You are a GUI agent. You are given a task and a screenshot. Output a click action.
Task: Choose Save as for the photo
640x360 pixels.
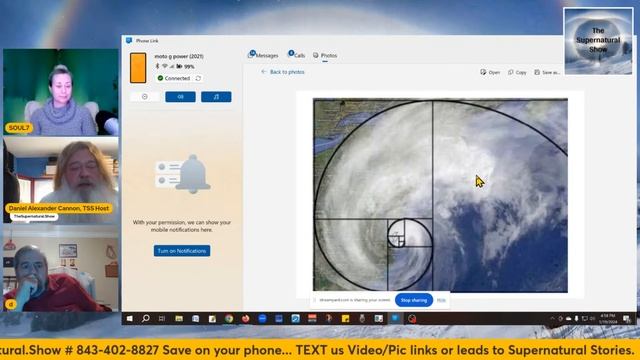coord(547,72)
